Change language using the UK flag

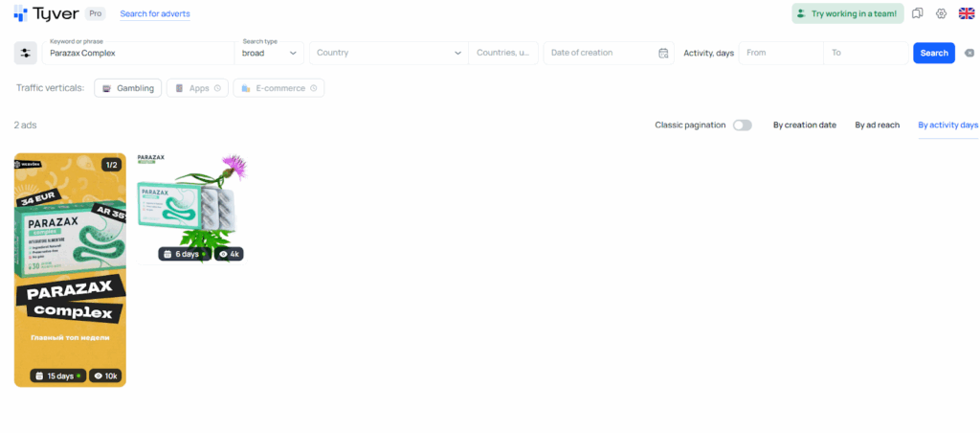click(x=966, y=13)
